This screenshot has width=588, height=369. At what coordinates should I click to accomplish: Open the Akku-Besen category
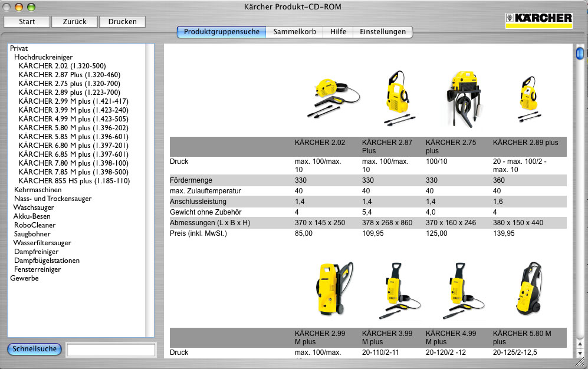pyautogui.click(x=32, y=216)
